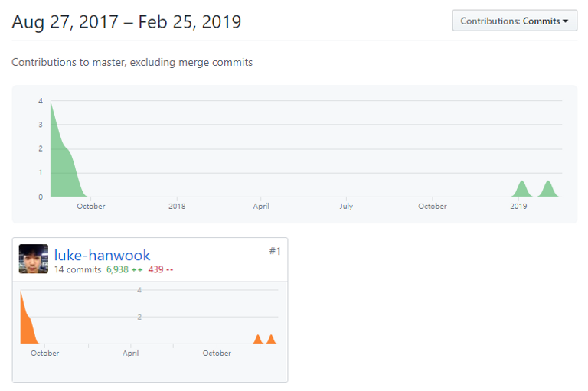Click the 2018 label on the main chart axis
This screenshot has height=391, width=588.
click(177, 206)
